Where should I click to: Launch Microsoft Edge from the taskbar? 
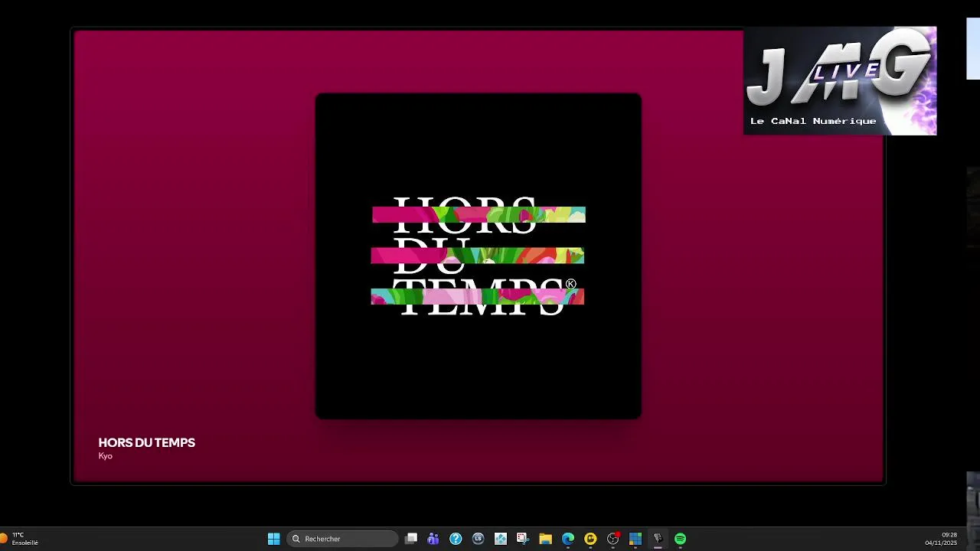(568, 539)
